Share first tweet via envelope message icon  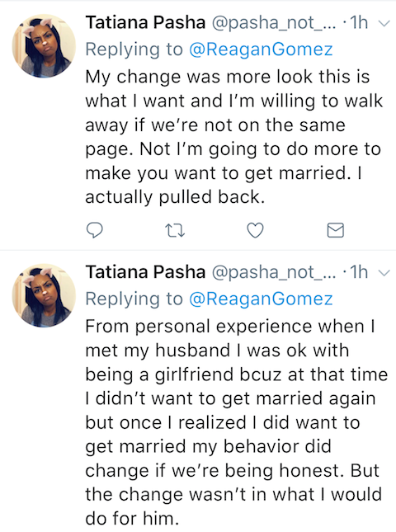click(x=335, y=230)
